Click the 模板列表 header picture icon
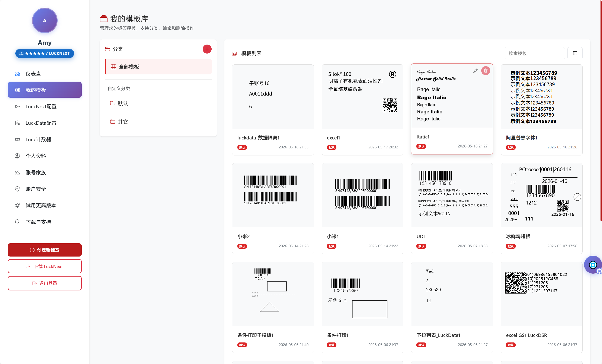Image resolution: width=602 pixels, height=364 pixels. [x=234, y=53]
